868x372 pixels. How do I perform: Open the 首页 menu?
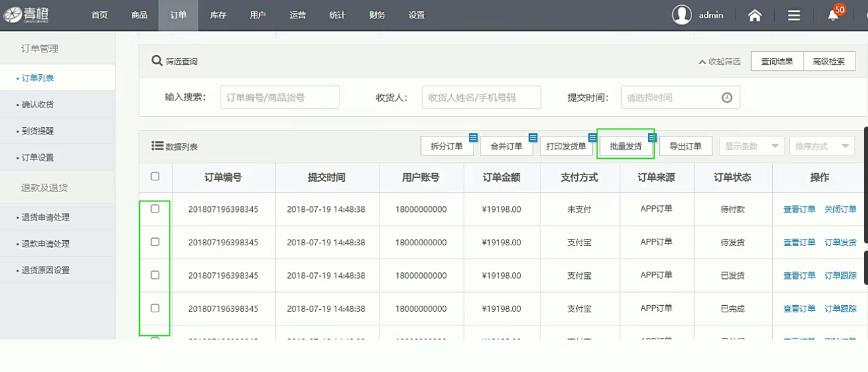(100, 15)
